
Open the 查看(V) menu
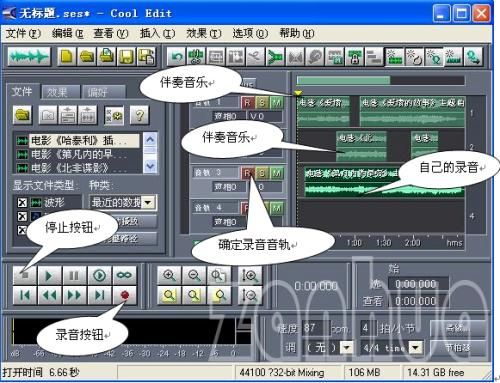(111, 33)
